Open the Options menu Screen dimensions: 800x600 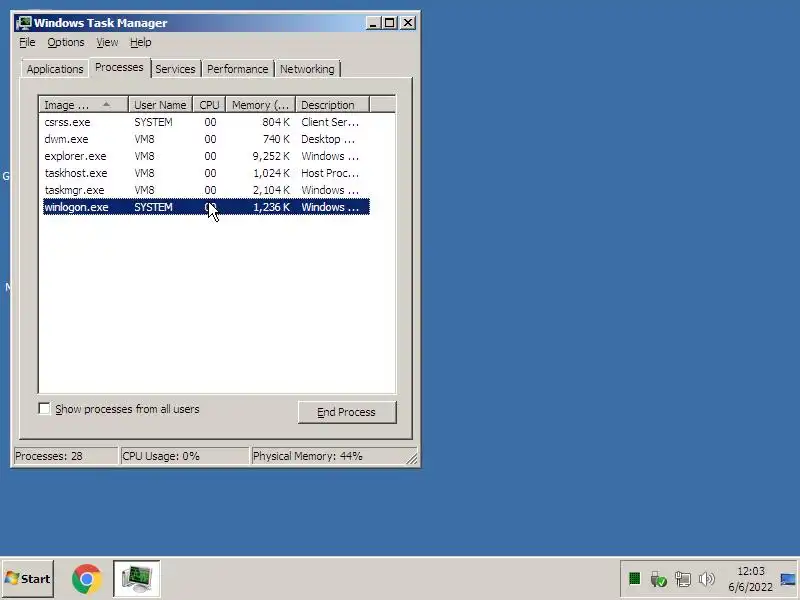66,42
